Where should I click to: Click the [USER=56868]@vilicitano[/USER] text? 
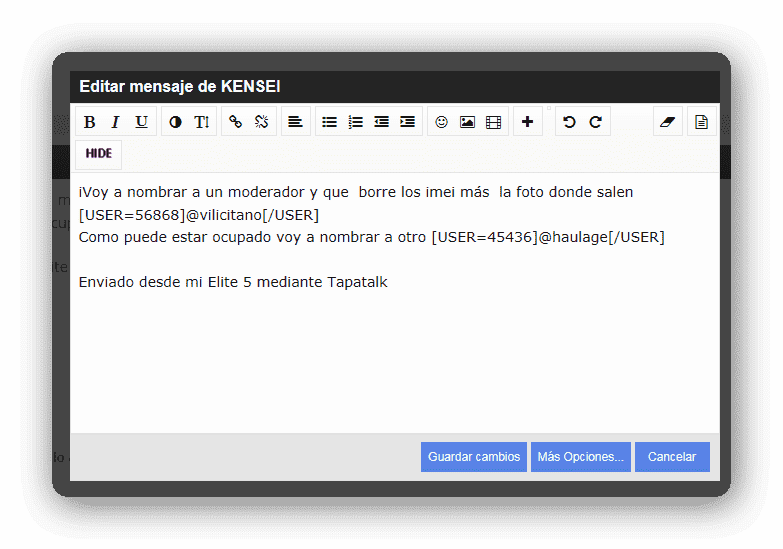coord(199,215)
